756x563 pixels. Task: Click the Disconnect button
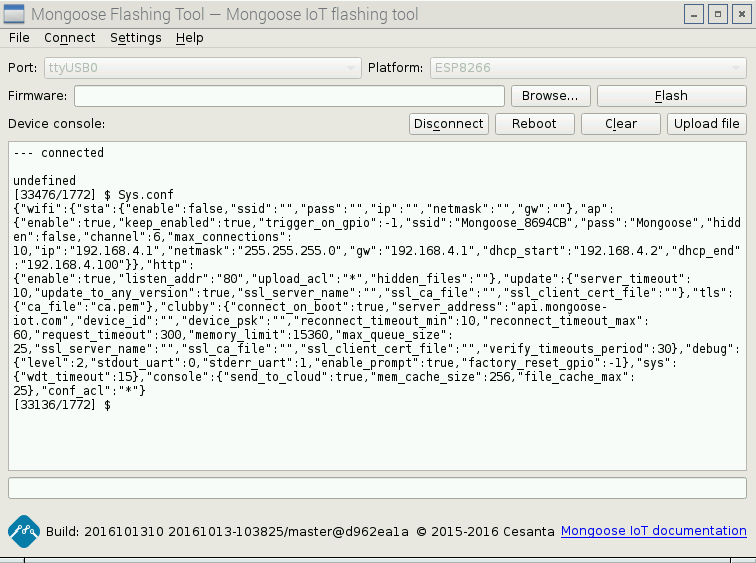tap(448, 124)
